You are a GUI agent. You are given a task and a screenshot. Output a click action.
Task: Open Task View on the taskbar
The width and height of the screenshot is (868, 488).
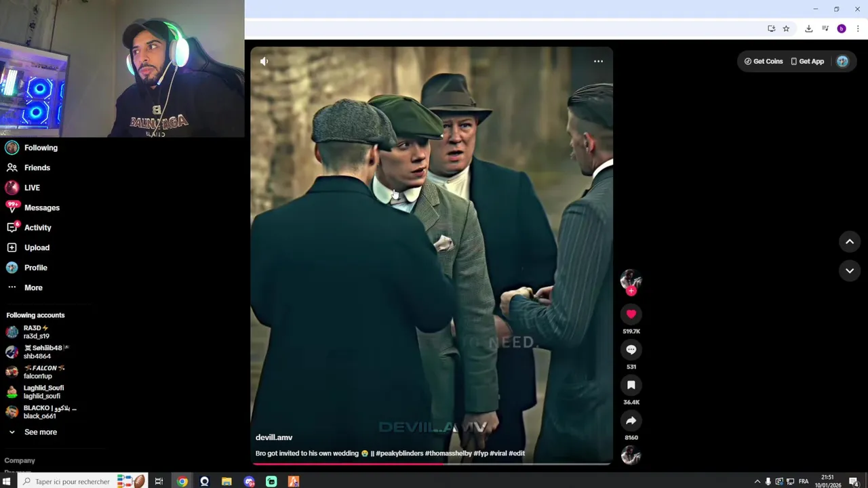pos(159,481)
